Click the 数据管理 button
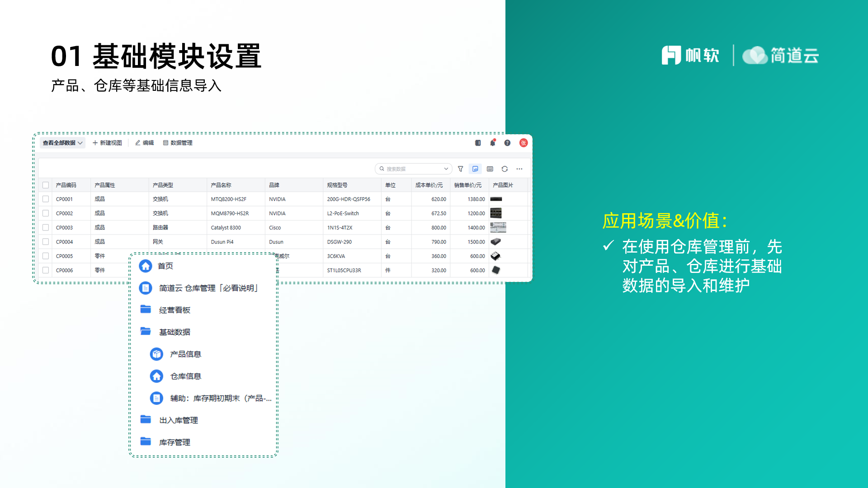Screen dimensions: 868x488 click(x=178, y=143)
